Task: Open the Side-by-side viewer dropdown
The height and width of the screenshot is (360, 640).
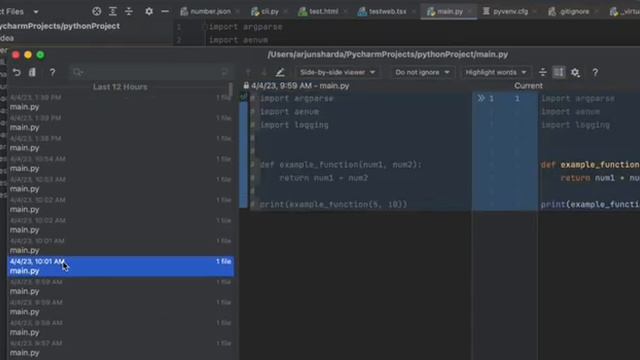Action: tap(337, 72)
